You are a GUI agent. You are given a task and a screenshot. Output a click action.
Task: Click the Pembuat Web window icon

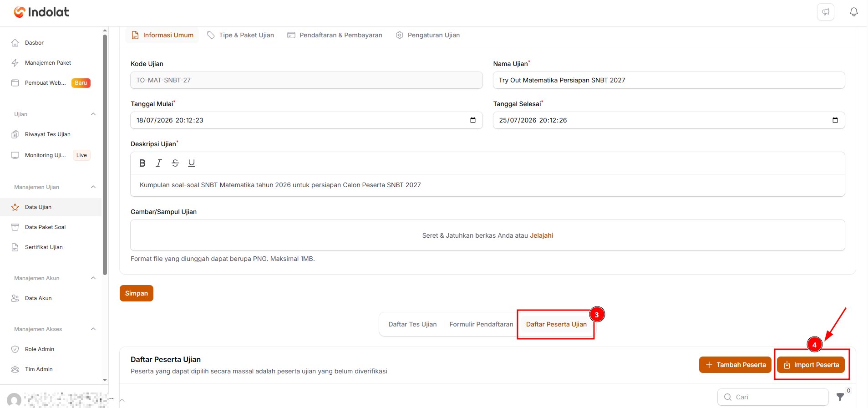point(15,83)
